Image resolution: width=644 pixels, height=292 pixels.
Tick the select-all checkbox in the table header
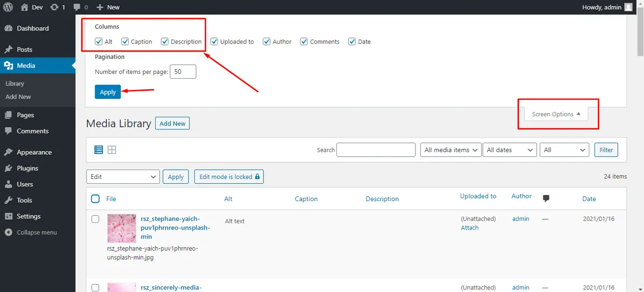(x=96, y=199)
